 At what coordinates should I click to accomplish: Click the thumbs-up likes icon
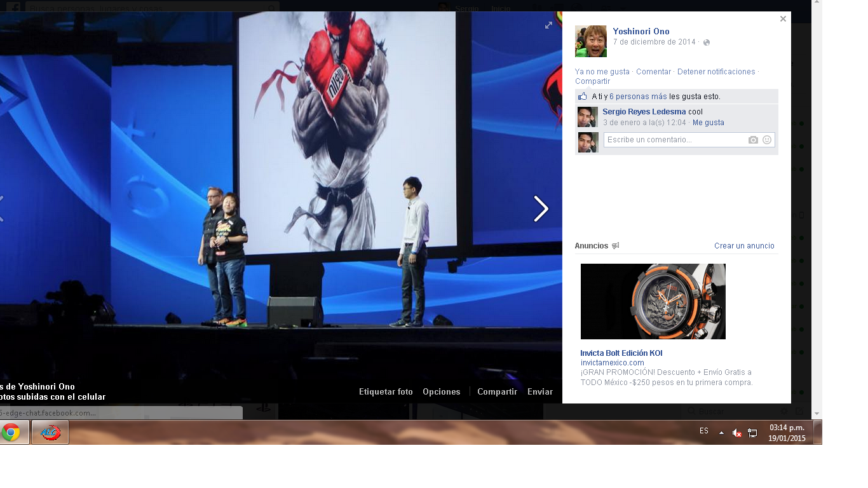click(583, 97)
